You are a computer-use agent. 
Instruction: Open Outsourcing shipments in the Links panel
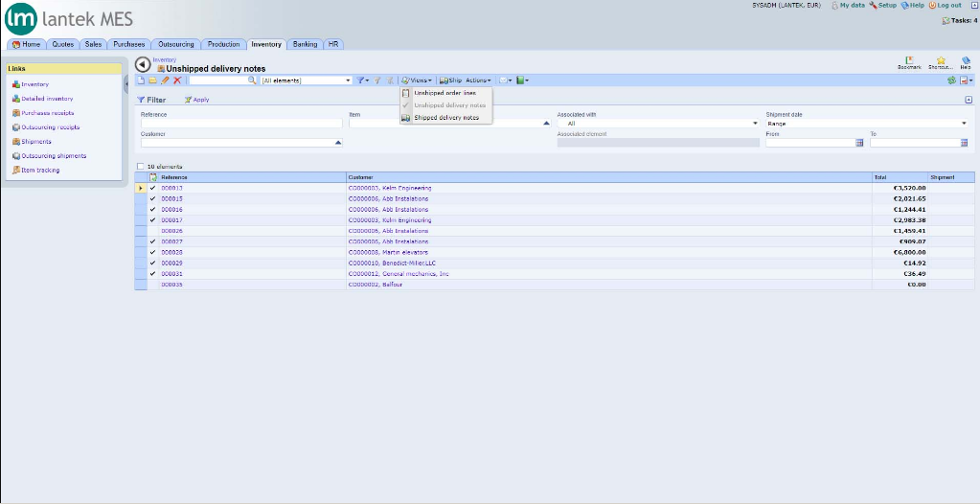(54, 155)
